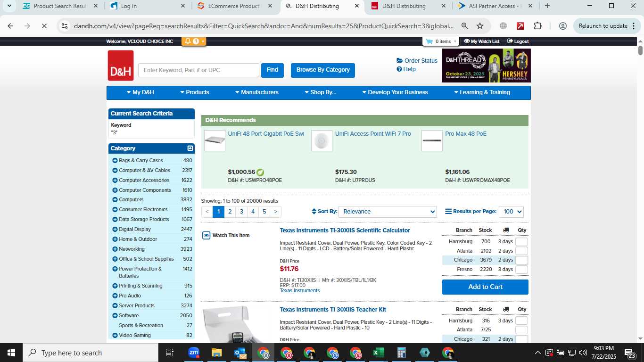Collapse the Category panel square icon

[190, 148]
